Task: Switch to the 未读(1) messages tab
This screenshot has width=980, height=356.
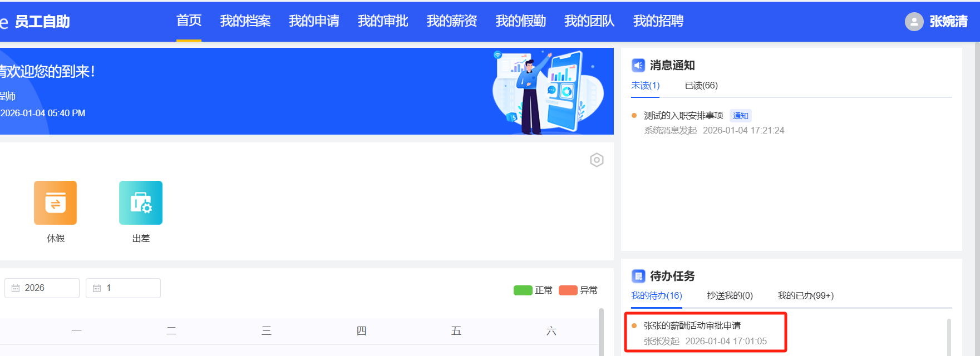Action: point(646,85)
